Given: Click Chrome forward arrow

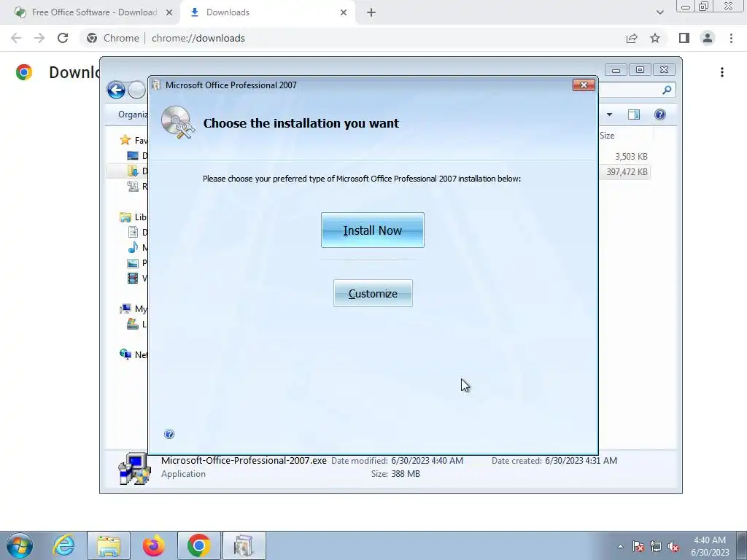Looking at the screenshot, I should (39, 38).
